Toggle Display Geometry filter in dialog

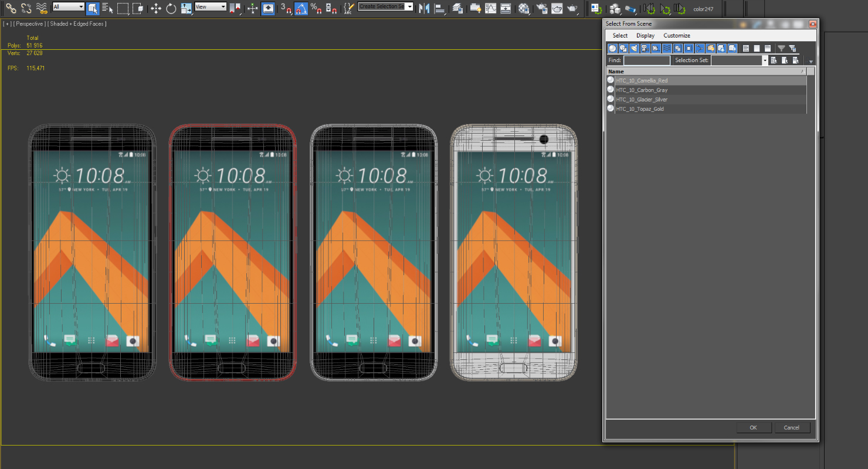(x=612, y=48)
